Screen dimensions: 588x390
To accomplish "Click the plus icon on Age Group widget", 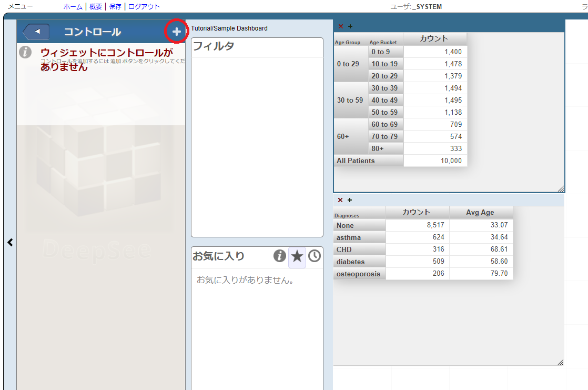I will pos(350,26).
